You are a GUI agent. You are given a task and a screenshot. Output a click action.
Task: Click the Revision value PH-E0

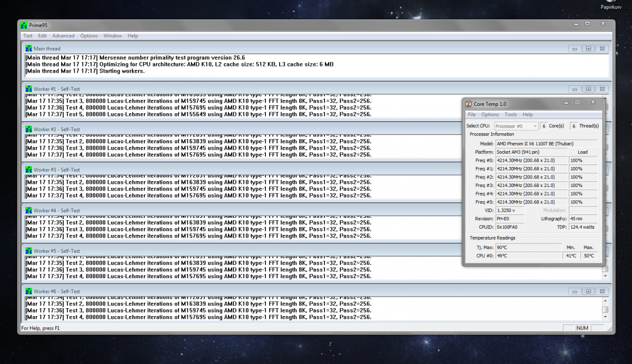(x=510, y=219)
